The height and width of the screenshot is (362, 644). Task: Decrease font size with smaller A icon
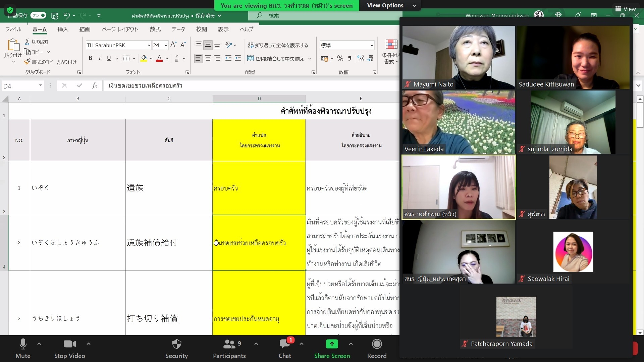click(x=183, y=45)
